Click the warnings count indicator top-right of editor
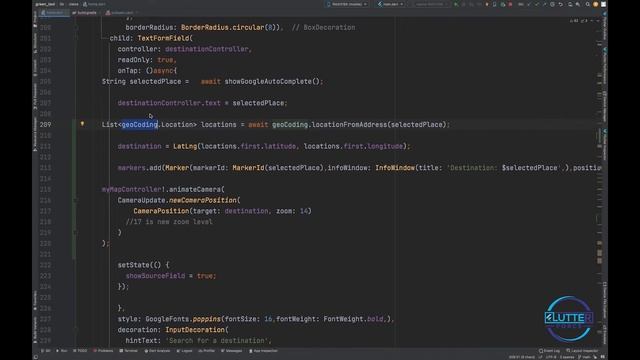Screen dimensions: 640x360 [574, 20]
